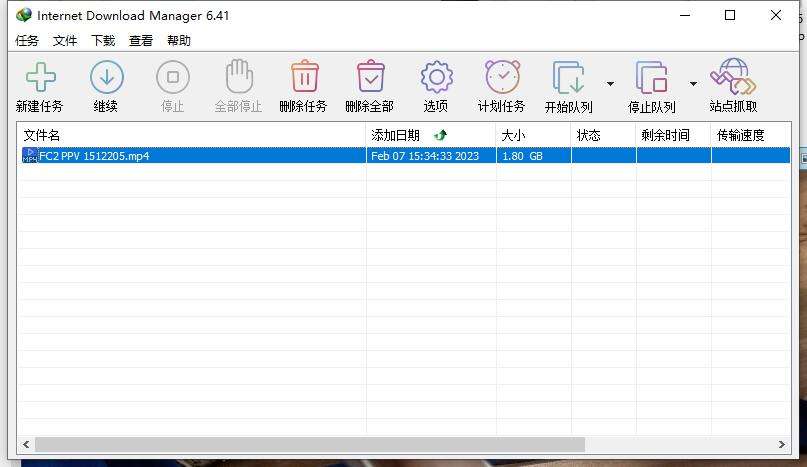The height and width of the screenshot is (467, 807).
Task: Expand the 停止队列 dropdown arrow
Action: point(693,83)
